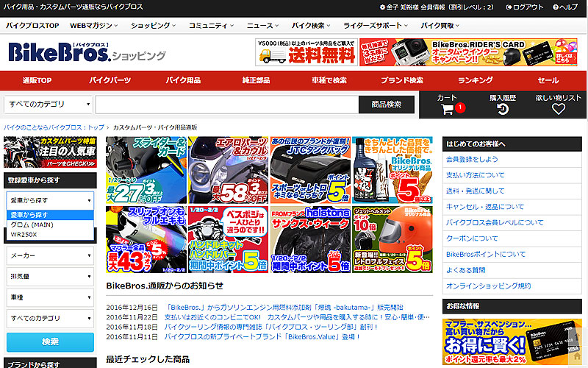Click the home icon at the bottom right corner

577,355
